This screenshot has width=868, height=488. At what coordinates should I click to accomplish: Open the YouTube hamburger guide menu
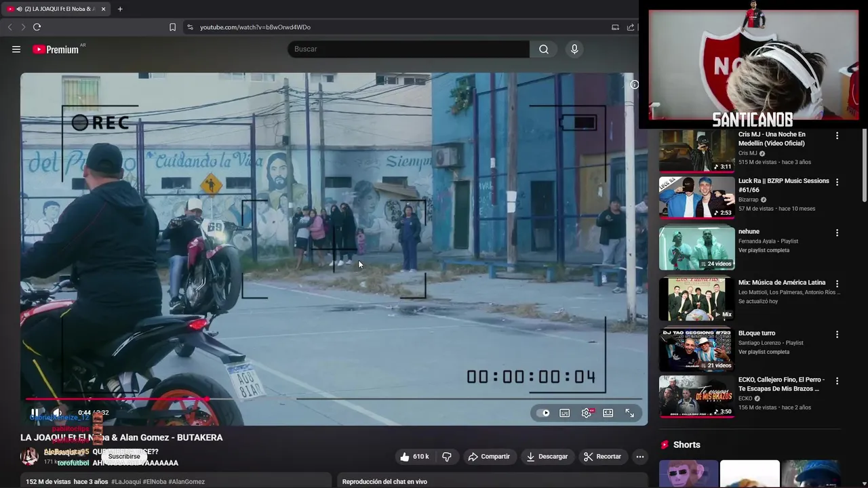tap(16, 49)
